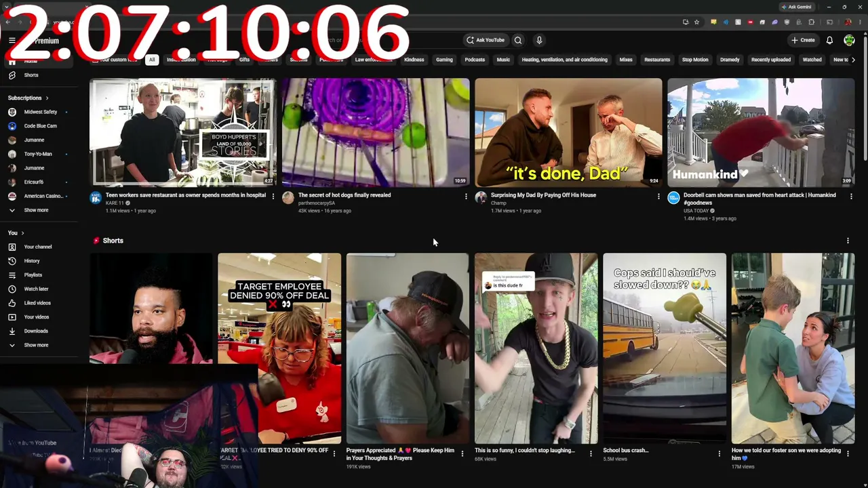868x488 pixels.
Task: Open options for the Teen workers video
Action: pos(273,197)
